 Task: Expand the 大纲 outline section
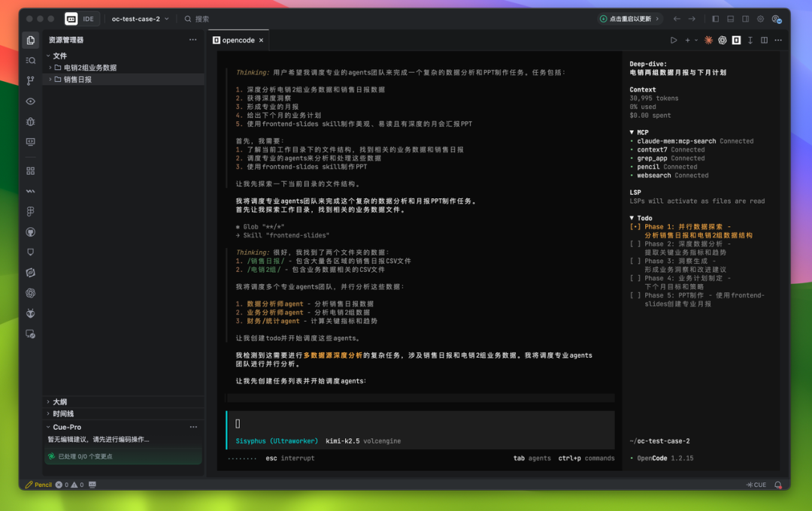59,402
